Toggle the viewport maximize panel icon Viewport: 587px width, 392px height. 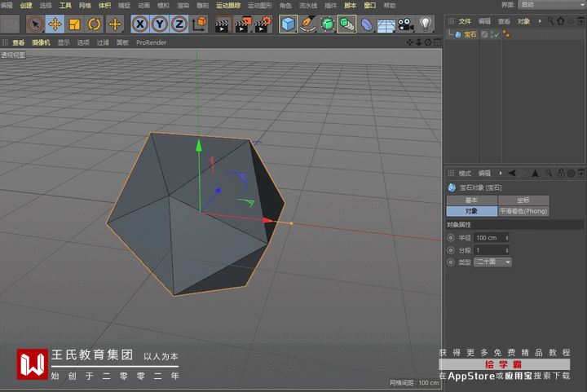click(437, 42)
